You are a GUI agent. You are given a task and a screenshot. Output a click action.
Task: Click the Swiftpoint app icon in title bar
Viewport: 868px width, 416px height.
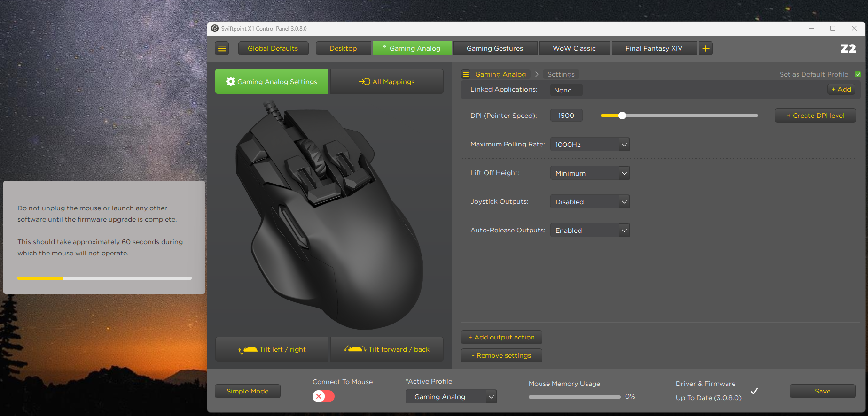[215, 29]
